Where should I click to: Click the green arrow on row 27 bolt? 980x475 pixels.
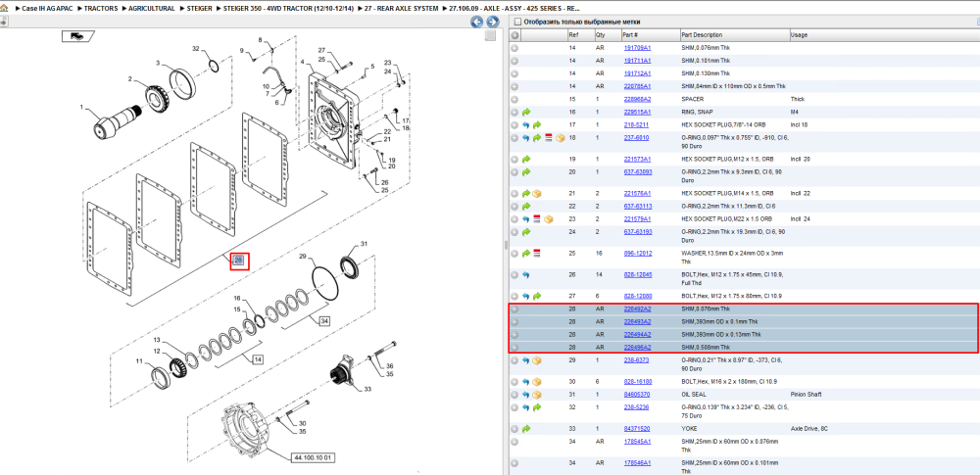(x=537, y=296)
